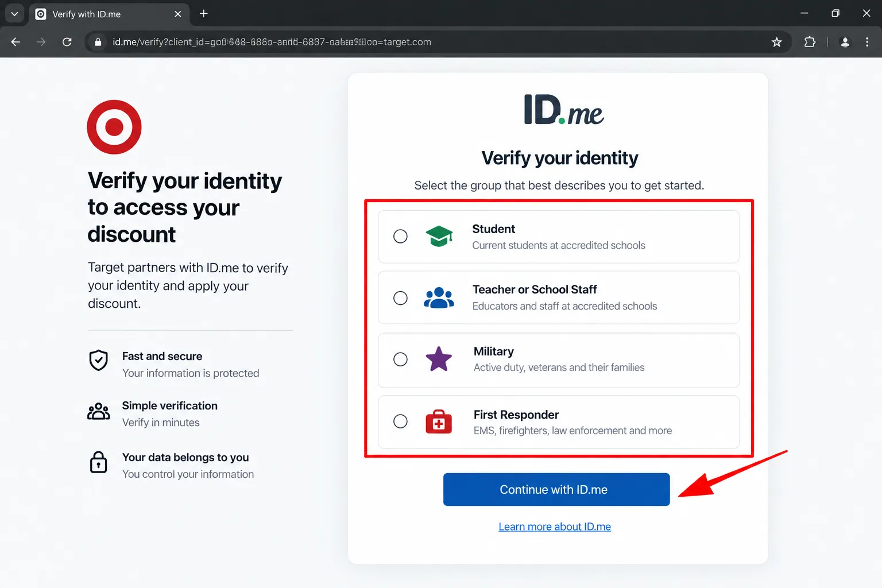The width and height of the screenshot is (882, 588).
Task: Go forward with the browser forward arrow
Action: point(41,42)
